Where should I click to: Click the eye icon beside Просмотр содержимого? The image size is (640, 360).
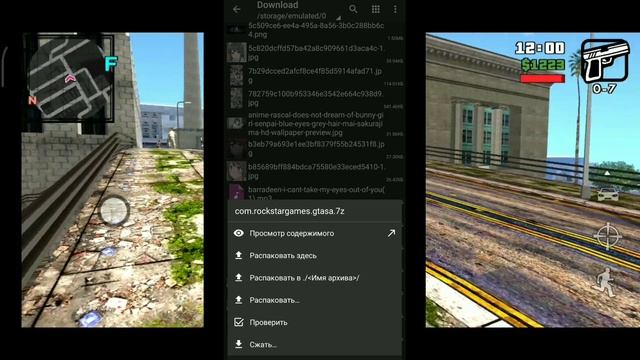click(239, 233)
